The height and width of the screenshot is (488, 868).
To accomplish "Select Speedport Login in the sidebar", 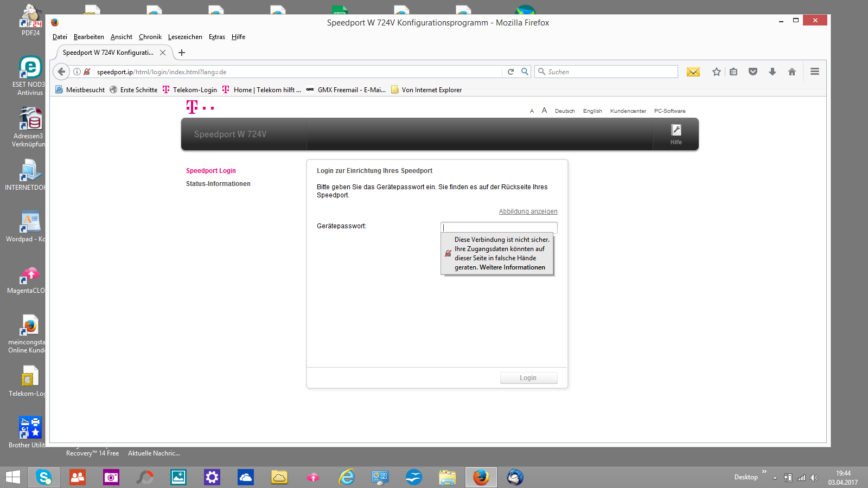I will click(211, 171).
